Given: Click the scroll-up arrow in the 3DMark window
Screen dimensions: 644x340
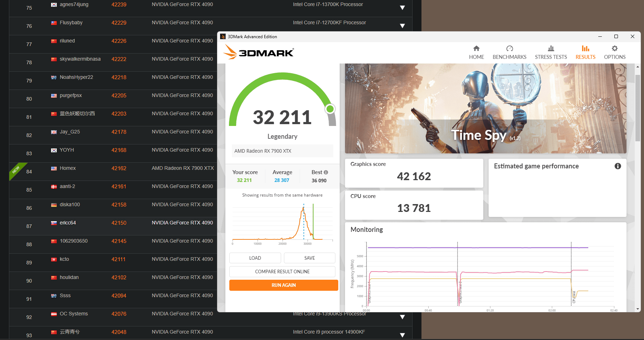Looking at the screenshot, I should coord(638,67).
